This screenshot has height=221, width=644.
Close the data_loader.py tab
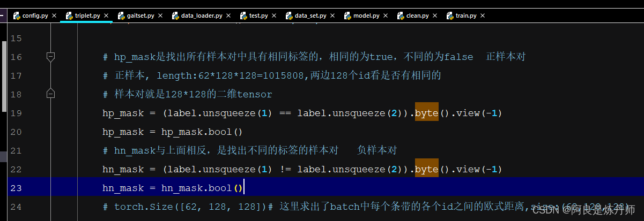228,16
